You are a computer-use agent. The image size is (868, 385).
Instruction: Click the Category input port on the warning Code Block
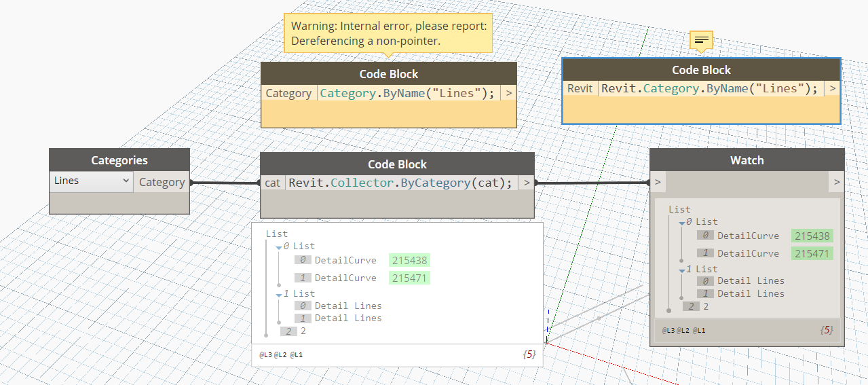click(x=288, y=93)
